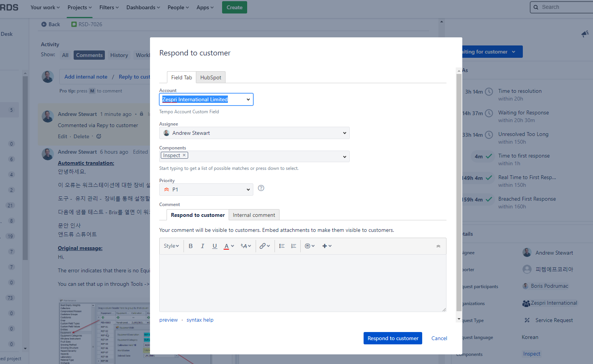The height and width of the screenshot is (364, 593).
Task: Select the Respond to customer comment tab
Action: point(198,215)
